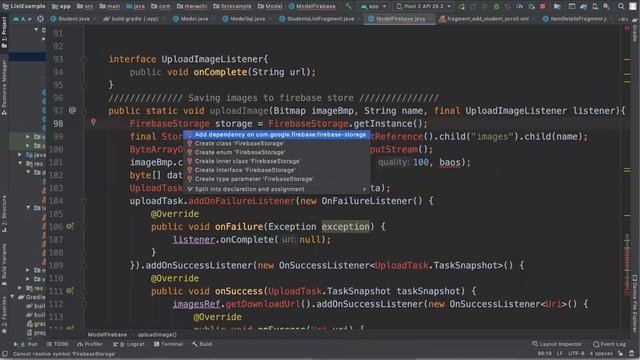The width and height of the screenshot is (640, 360).
Task: Collapse the Gradle Scripts node in project tree
Action: click(x=12, y=297)
